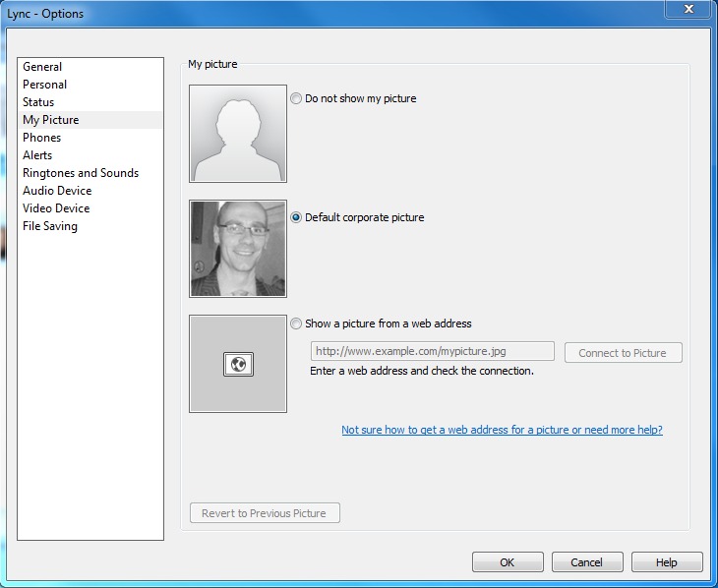This screenshot has height=588, width=718.
Task: Open Alerts settings
Action: pyautogui.click(x=90, y=155)
